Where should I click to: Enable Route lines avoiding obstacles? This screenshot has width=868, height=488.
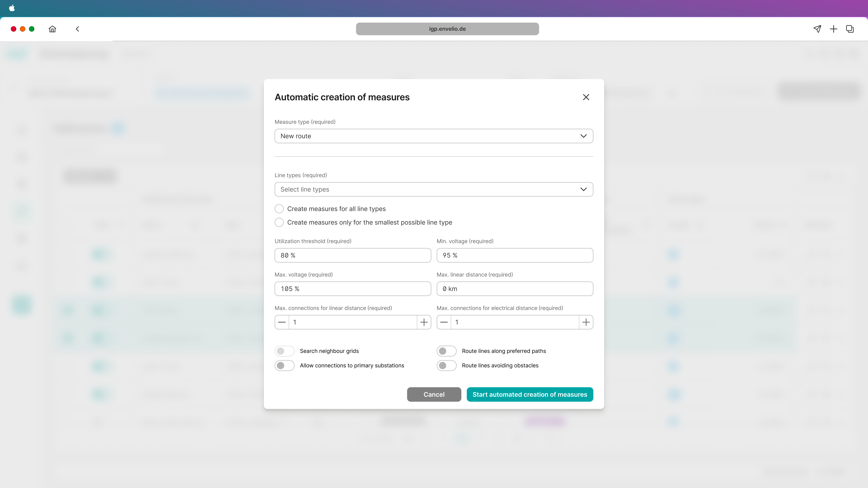pyautogui.click(x=446, y=365)
